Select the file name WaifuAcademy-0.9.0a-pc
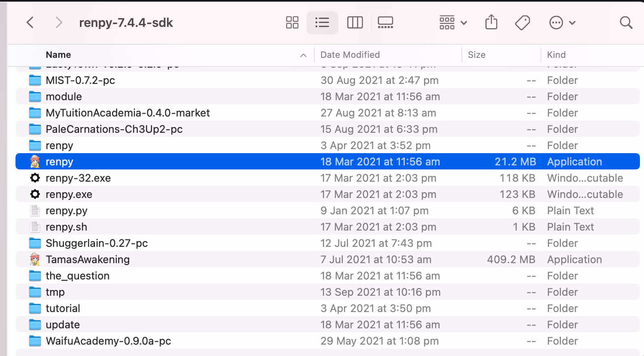 (x=108, y=341)
